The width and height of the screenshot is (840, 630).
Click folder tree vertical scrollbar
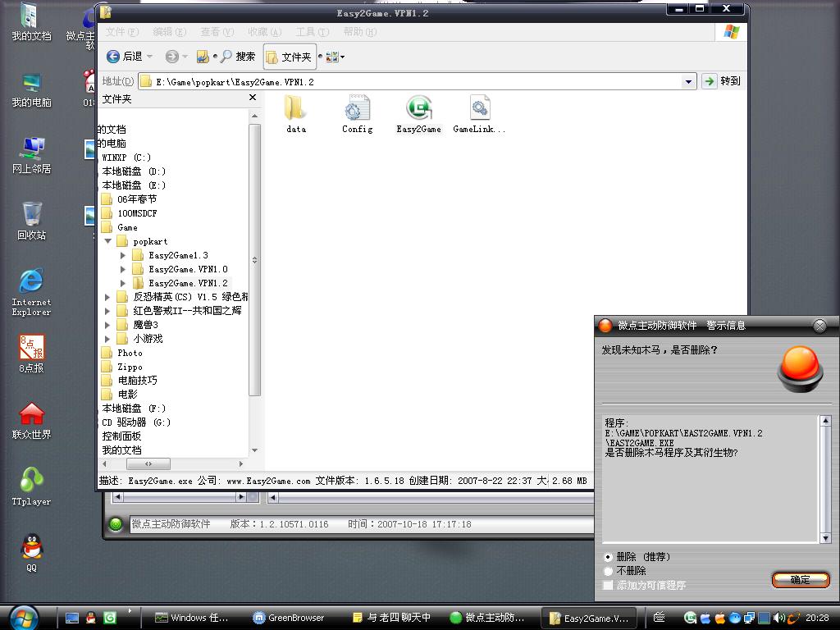pyautogui.click(x=254, y=260)
